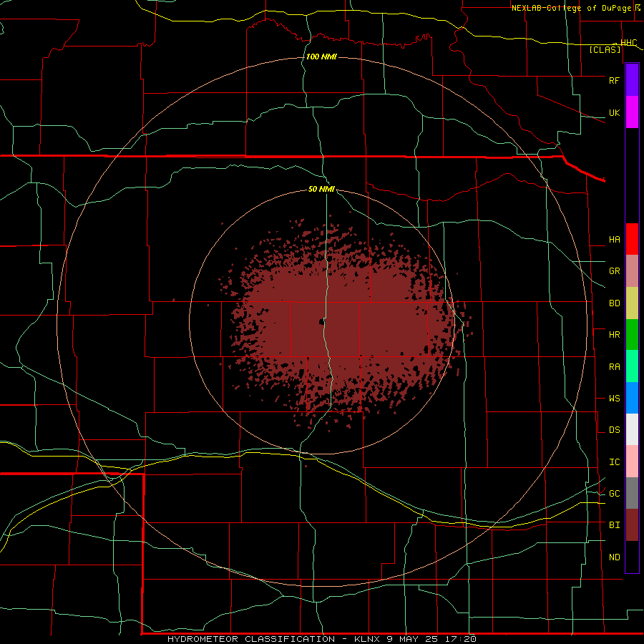Screen dimensions: 644x644
Task: Click the UK legend label
Action: [x=615, y=113]
